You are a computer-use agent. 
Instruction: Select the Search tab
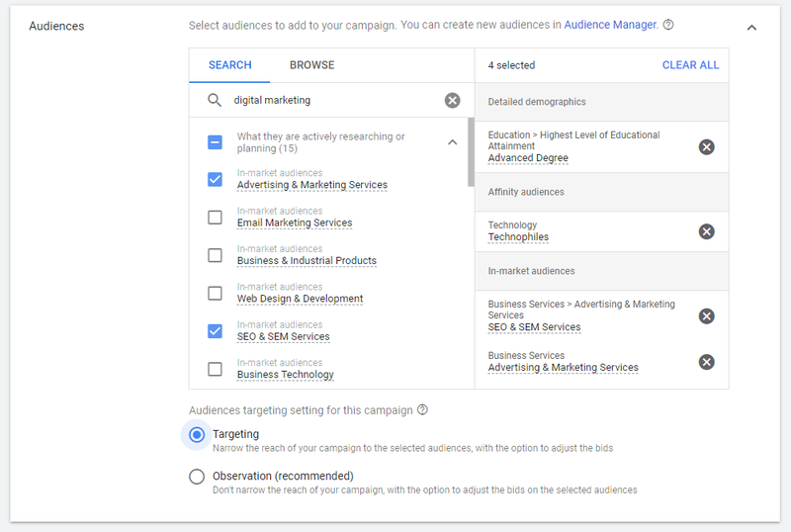coord(230,65)
